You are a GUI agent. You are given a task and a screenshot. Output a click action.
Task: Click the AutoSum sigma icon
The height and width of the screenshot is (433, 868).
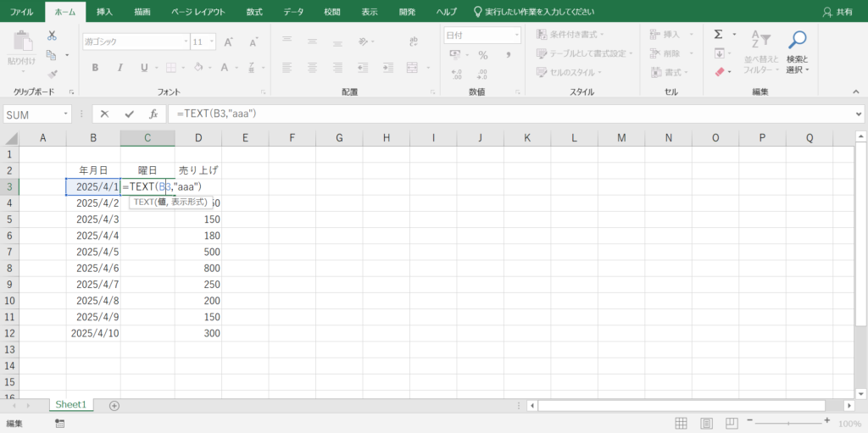click(718, 35)
